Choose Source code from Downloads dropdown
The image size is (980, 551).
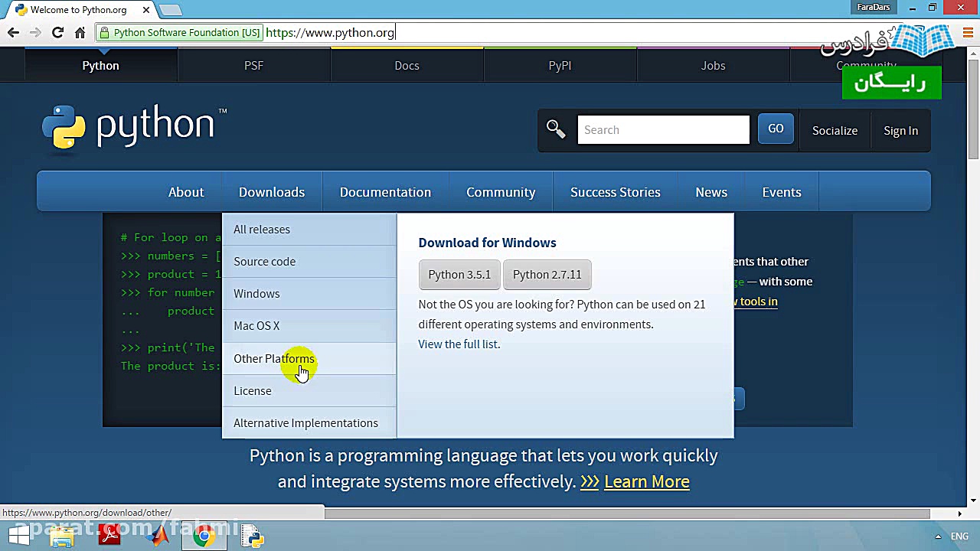[309, 262]
